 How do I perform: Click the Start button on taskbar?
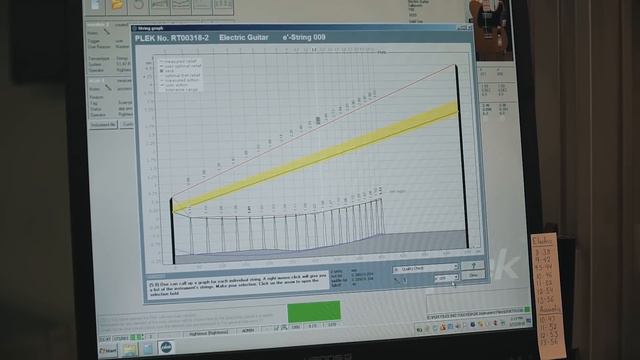click(x=109, y=351)
